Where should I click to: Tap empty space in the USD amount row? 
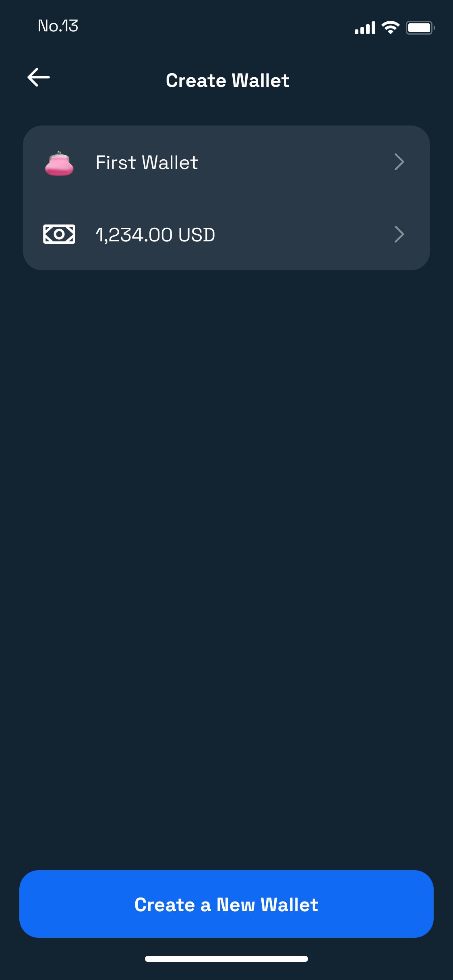[302, 235]
